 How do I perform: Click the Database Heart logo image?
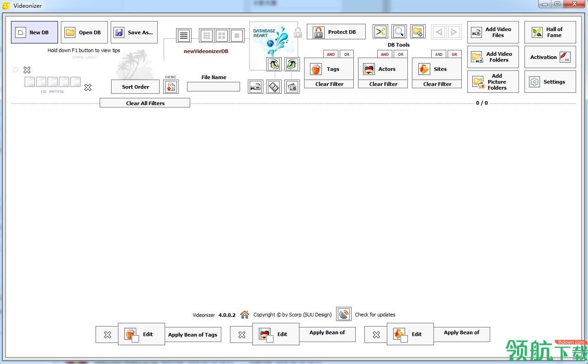click(270, 41)
